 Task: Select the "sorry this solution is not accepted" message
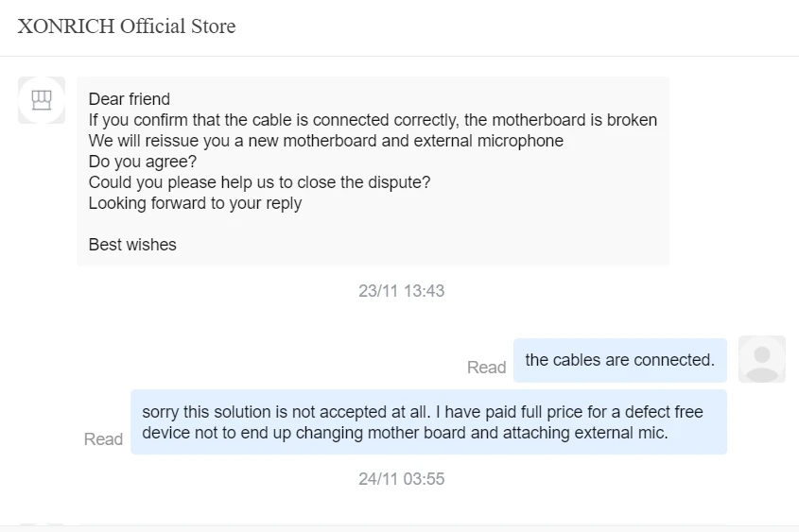[428, 422]
